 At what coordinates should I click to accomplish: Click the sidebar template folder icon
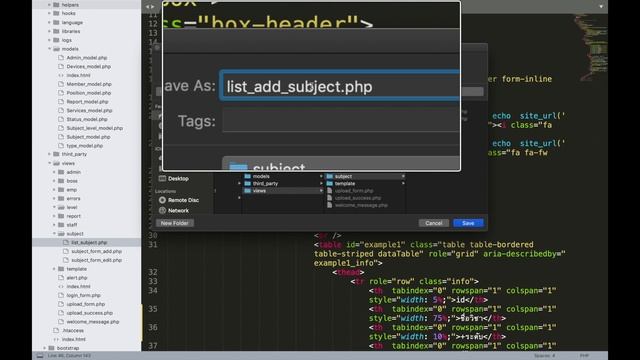coord(61,269)
